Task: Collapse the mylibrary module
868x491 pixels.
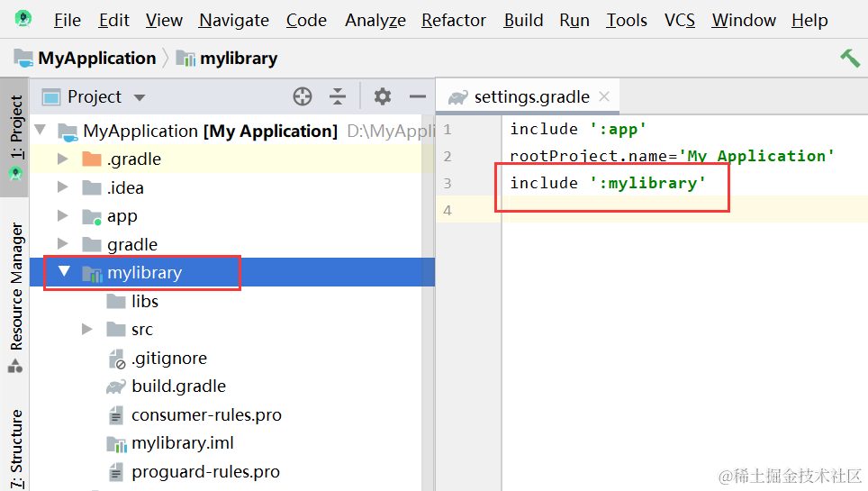Action: (x=64, y=271)
